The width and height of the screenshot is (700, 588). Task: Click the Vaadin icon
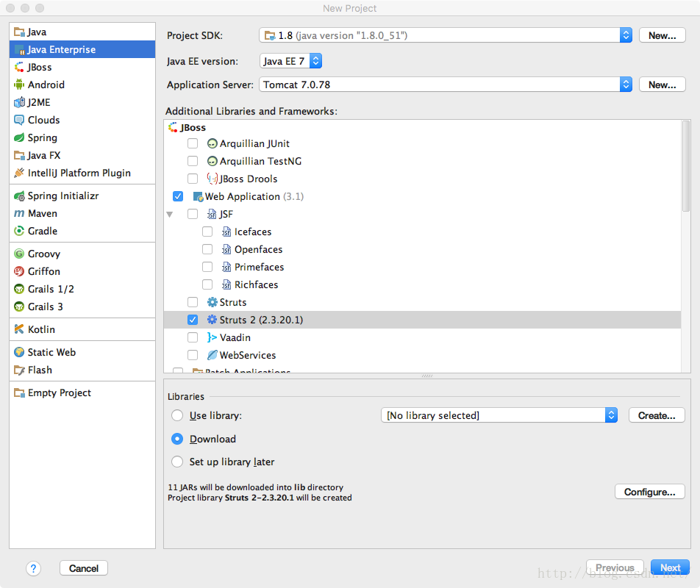pyautogui.click(x=212, y=337)
